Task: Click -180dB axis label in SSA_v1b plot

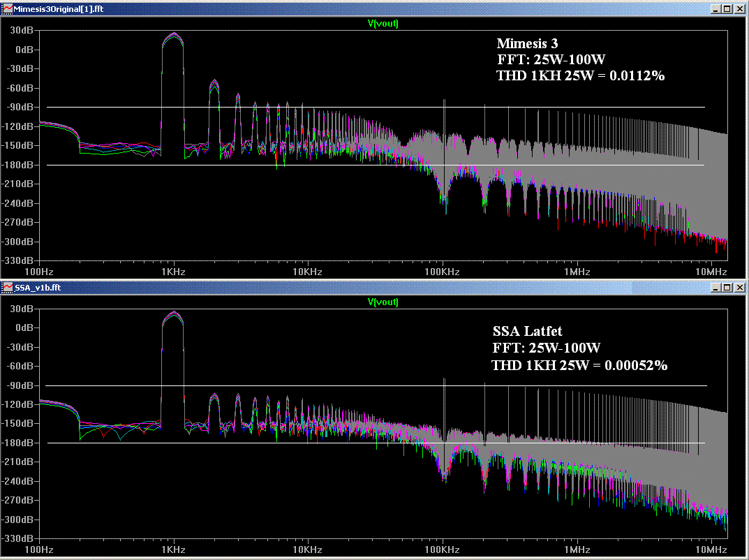Action: (x=17, y=443)
